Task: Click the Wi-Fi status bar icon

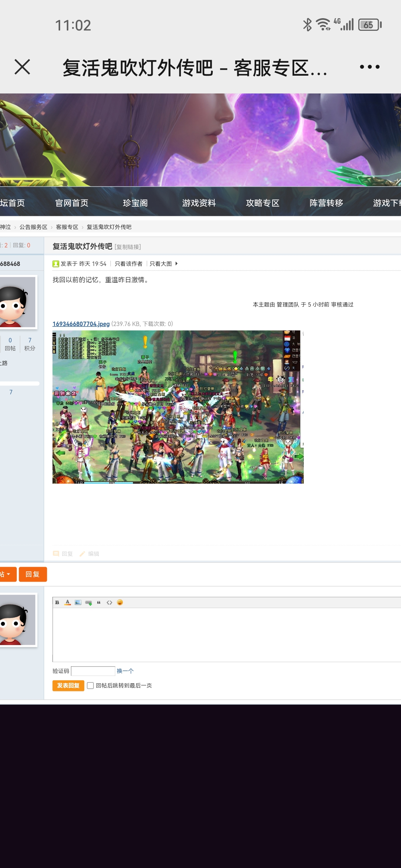Action: (323, 24)
